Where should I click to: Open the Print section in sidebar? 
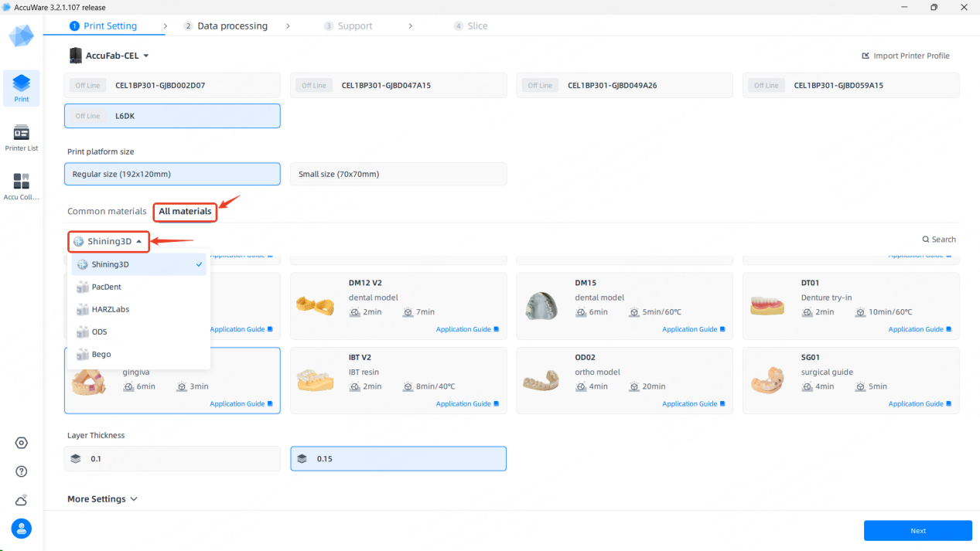click(x=22, y=88)
